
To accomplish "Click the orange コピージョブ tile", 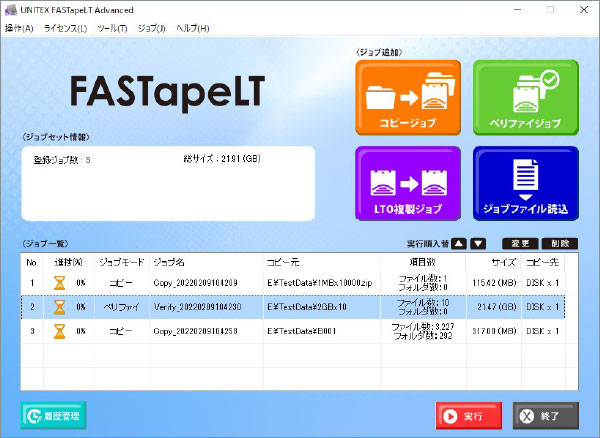I will click(x=408, y=97).
